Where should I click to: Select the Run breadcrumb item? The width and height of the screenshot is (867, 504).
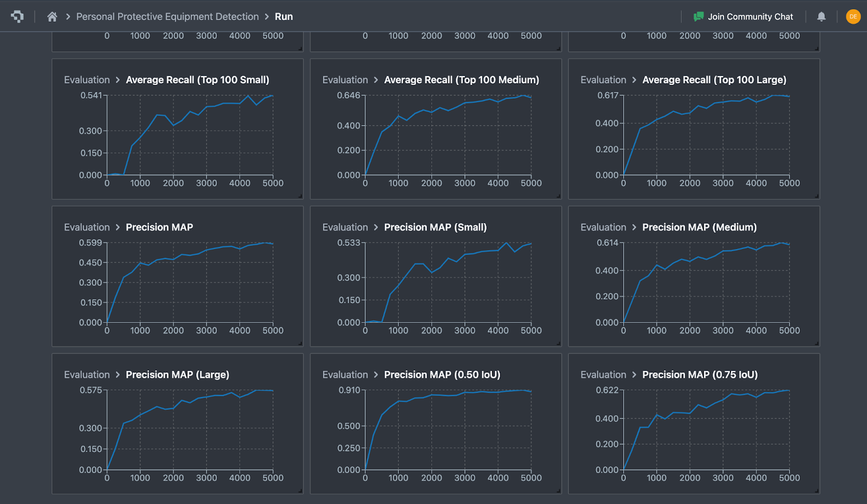pos(284,16)
